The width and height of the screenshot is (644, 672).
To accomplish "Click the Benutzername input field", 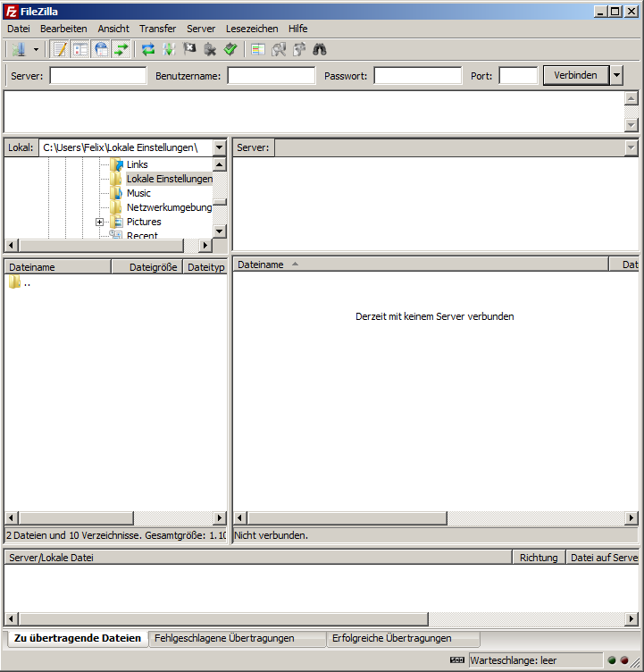I will coord(271,76).
